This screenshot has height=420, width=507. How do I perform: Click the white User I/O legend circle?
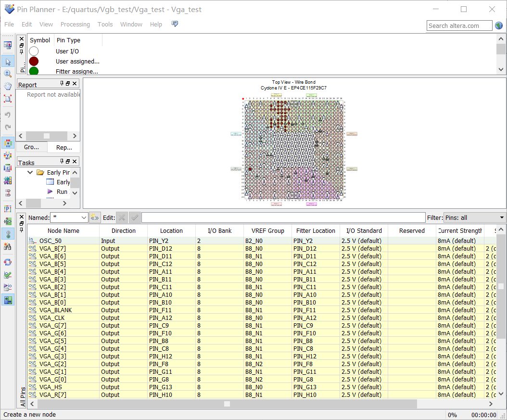(34, 51)
